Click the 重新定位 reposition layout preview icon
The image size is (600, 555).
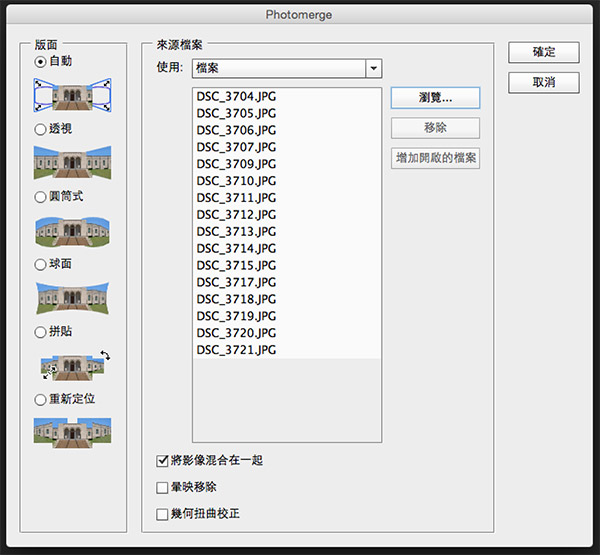72,432
